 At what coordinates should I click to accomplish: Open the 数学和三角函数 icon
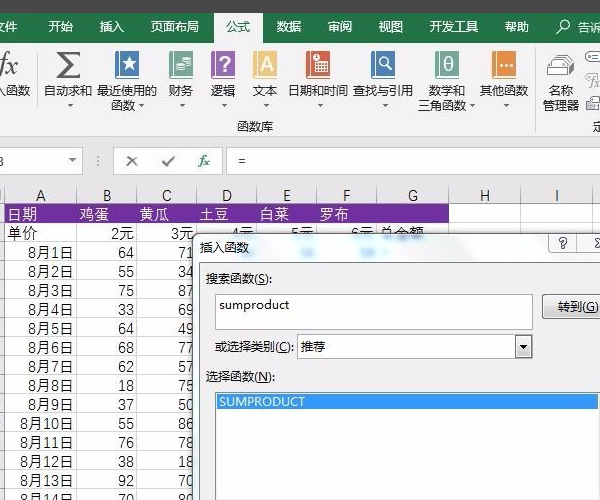pos(447,67)
